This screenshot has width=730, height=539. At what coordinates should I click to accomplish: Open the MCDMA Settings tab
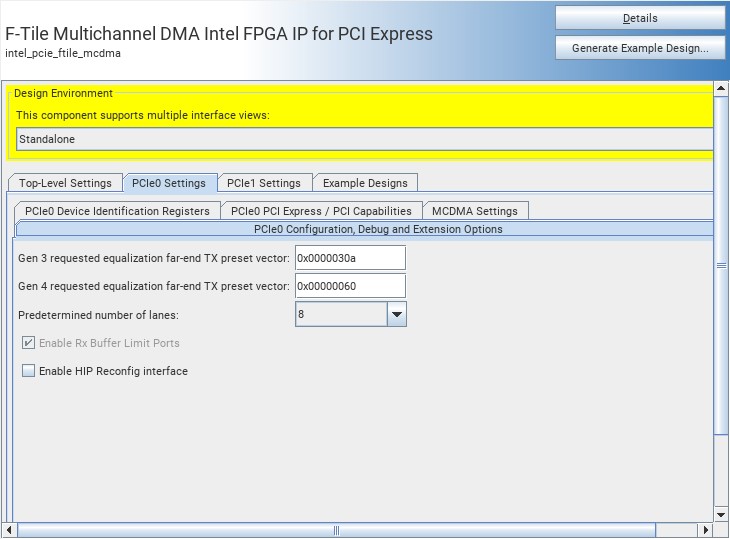click(475, 211)
